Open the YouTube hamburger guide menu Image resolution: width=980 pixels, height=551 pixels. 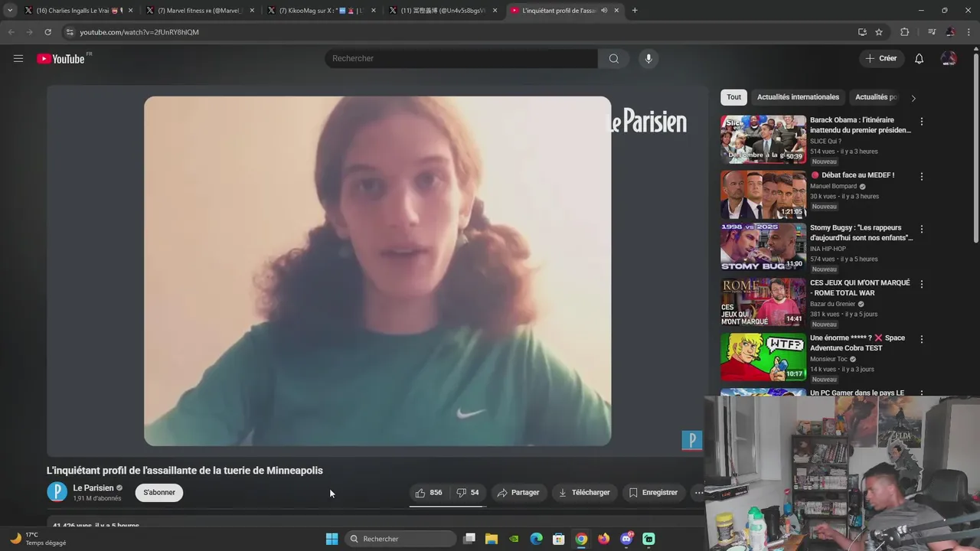pos(18,58)
